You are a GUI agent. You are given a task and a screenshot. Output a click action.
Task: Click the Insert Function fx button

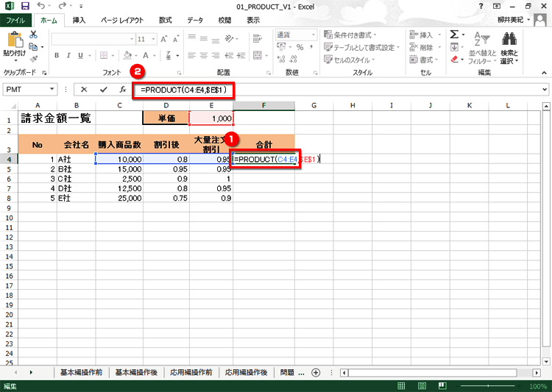[x=122, y=90]
